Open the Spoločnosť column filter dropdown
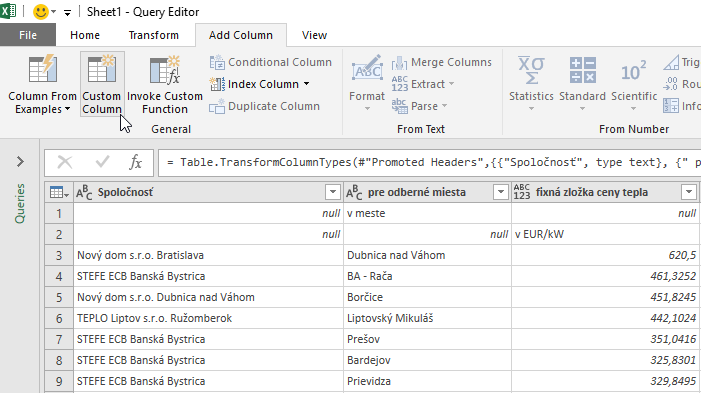This screenshot has width=701, height=393. 333,192
